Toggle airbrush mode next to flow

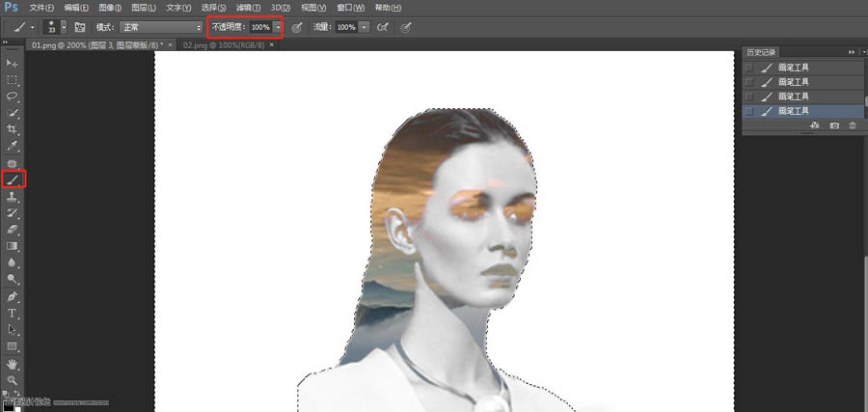(382, 27)
